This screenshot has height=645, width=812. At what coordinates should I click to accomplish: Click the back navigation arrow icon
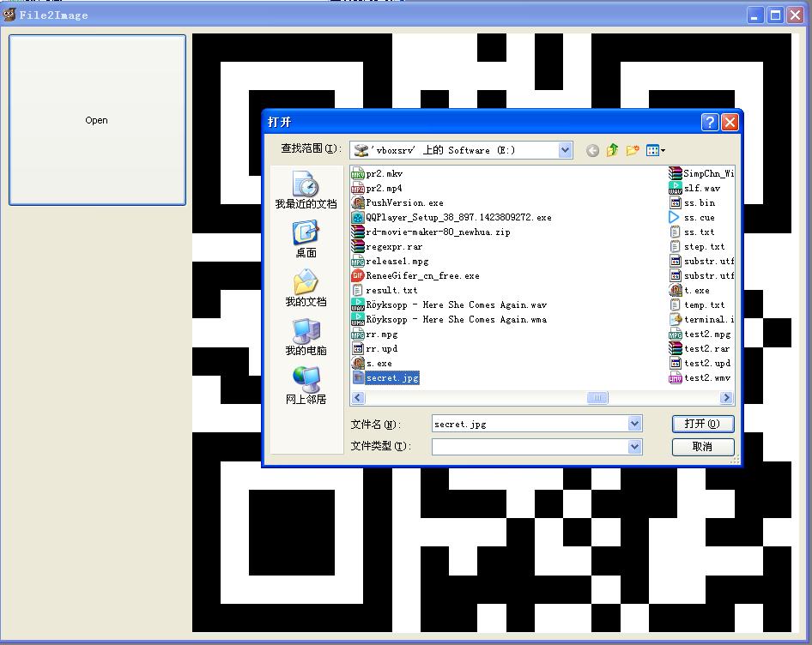[x=592, y=151]
